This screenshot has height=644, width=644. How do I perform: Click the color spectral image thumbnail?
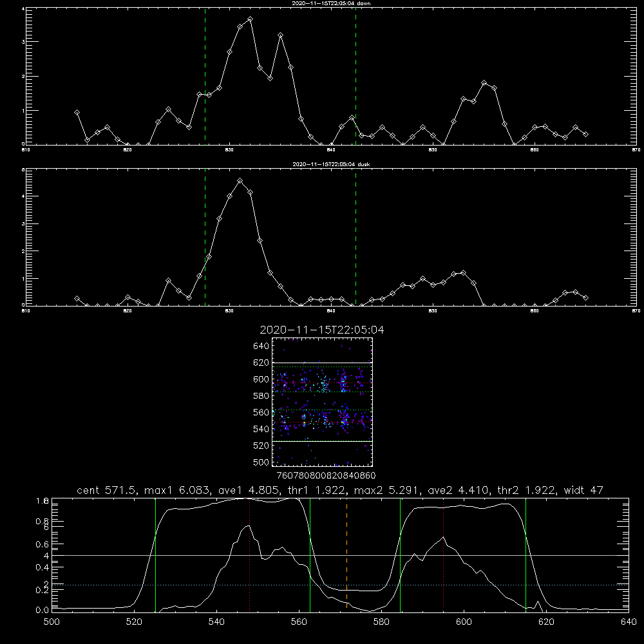322,402
